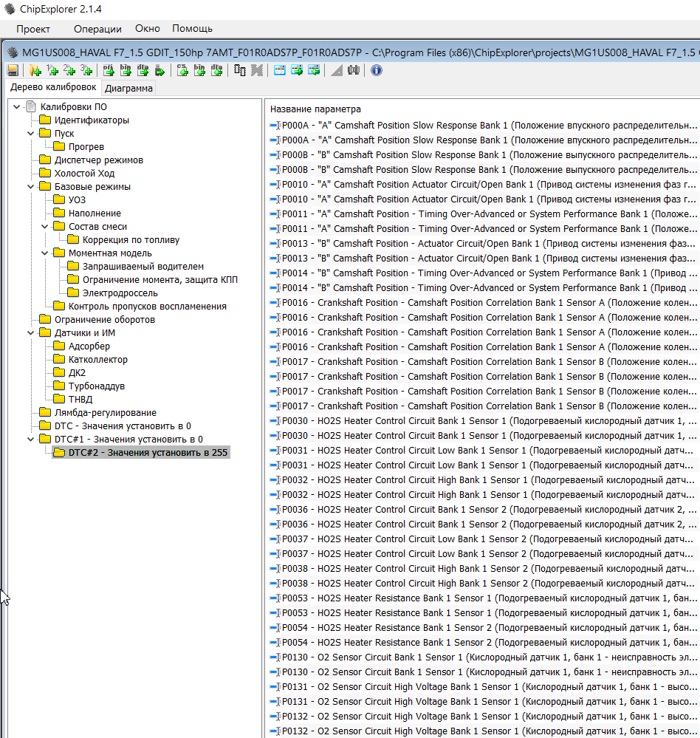This screenshot has width=700, height=738.
Task: Click the add folder toolbar icon
Action: pos(35,70)
